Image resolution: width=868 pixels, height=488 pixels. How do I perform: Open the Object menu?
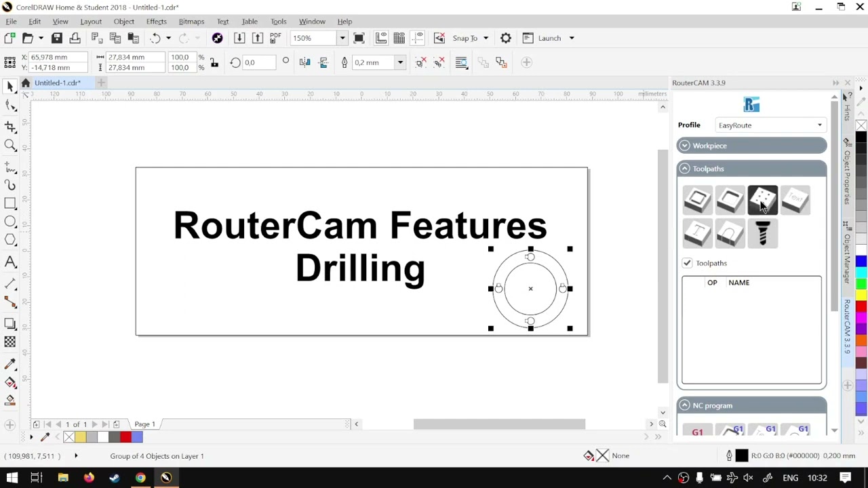tap(124, 22)
